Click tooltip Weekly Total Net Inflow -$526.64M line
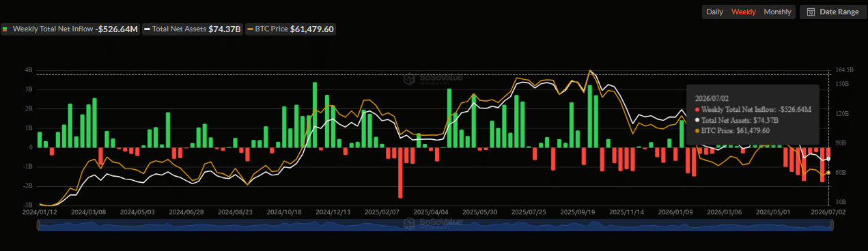This screenshot has height=251, width=868. pos(753,109)
